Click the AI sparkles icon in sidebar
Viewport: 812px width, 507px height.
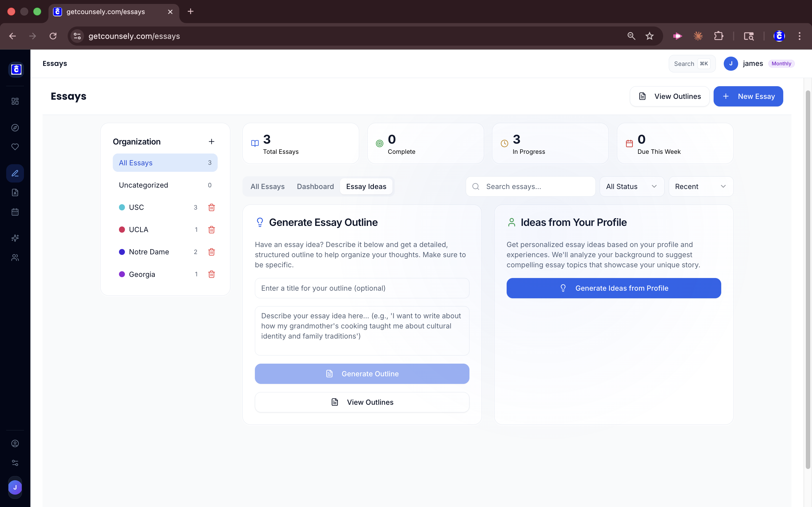15,238
